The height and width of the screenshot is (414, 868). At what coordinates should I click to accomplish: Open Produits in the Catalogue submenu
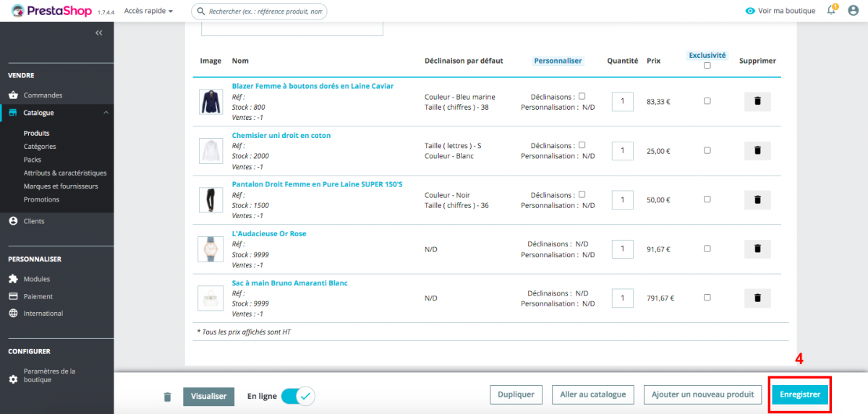(x=37, y=133)
